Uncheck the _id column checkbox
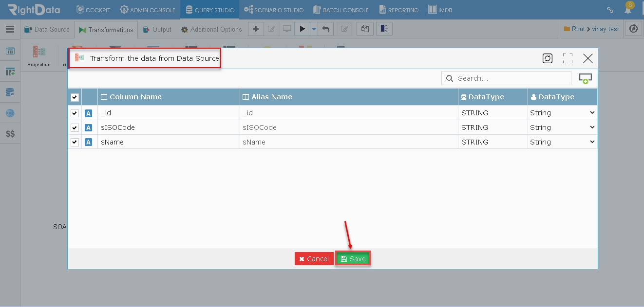Image resolution: width=644 pixels, height=307 pixels. (x=75, y=113)
